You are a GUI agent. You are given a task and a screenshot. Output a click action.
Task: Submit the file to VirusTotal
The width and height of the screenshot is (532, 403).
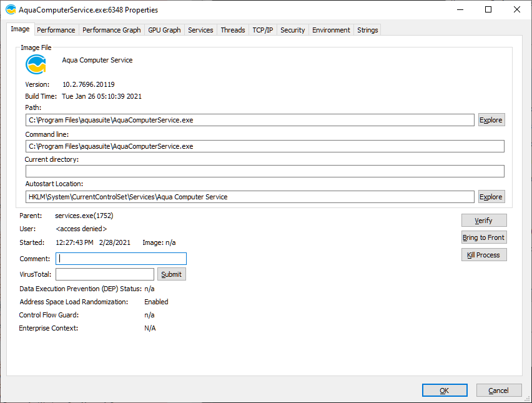171,274
